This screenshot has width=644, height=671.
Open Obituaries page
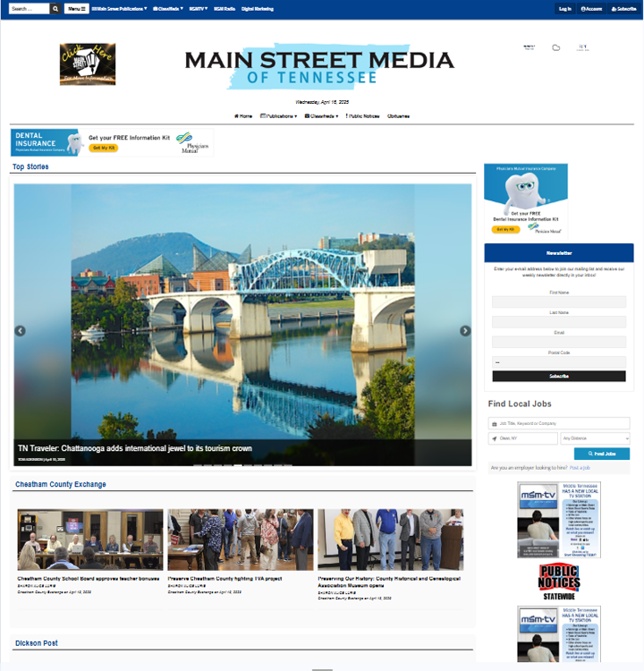click(398, 116)
